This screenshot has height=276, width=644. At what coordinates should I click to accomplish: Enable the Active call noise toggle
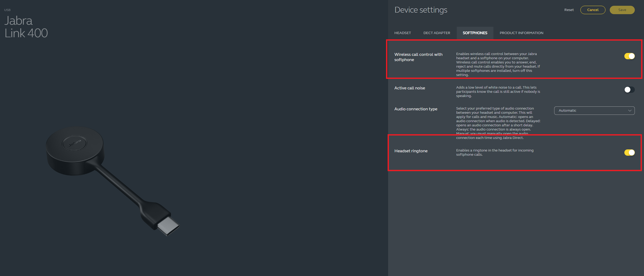(x=629, y=90)
